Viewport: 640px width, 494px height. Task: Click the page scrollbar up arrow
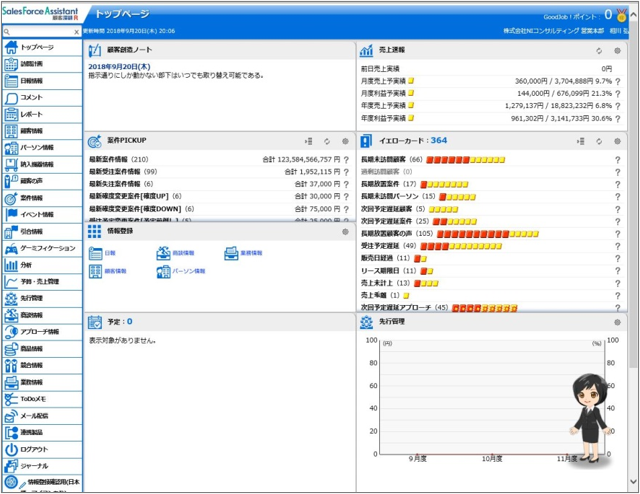(x=633, y=14)
